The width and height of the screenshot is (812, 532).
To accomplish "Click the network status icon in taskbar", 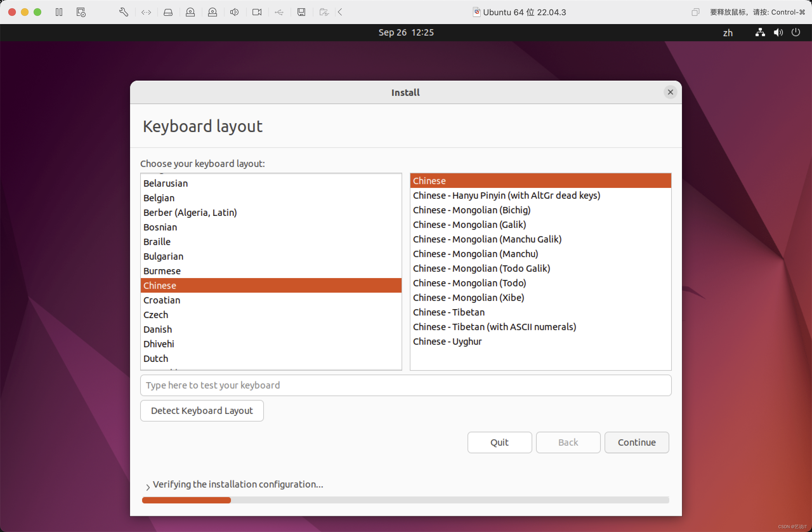I will click(x=760, y=32).
